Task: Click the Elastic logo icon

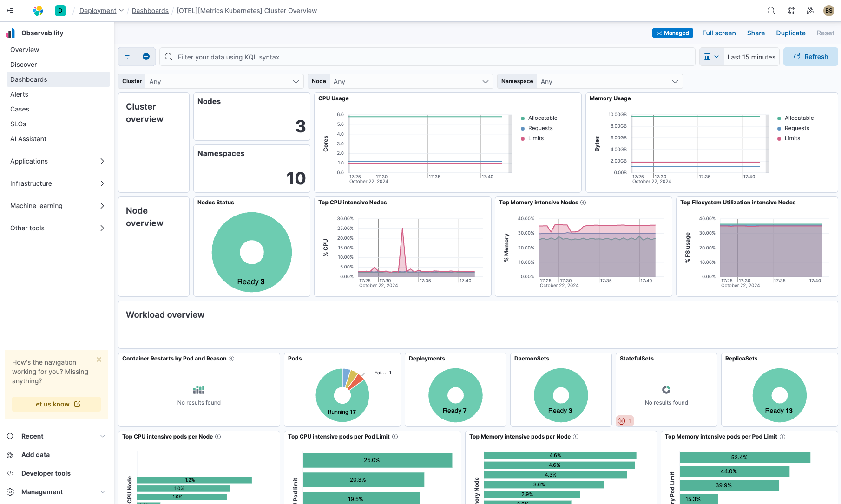Action: click(x=38, y=11)
